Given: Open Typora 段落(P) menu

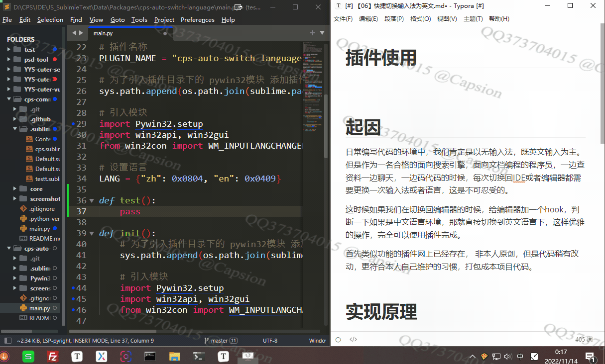Looking at the screenshot, I should pyautogui.click(x=394, y=19).
